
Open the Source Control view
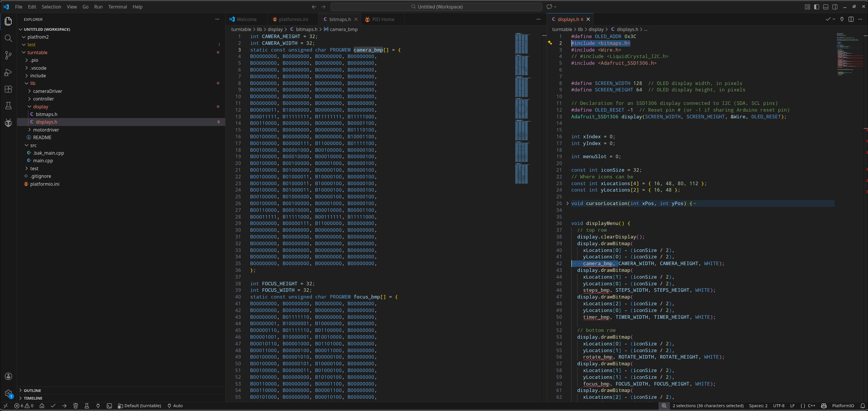[x=8, y=55]
